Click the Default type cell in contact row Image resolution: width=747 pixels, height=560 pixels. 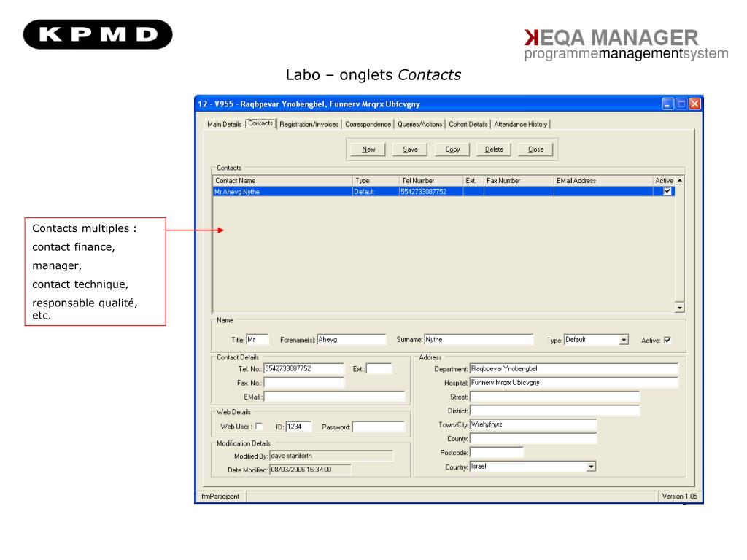pos(376,192)
